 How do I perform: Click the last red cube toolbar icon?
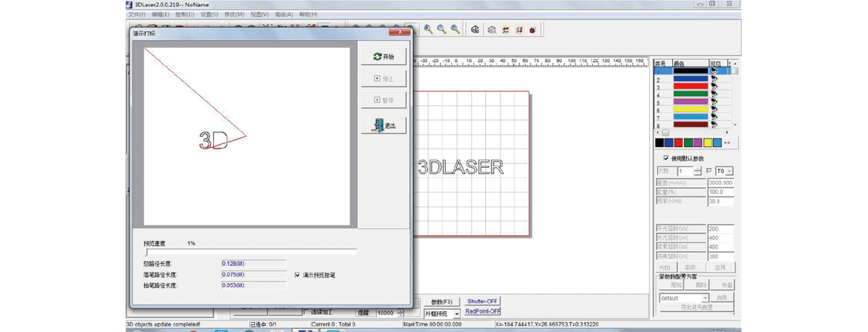pyautogui.click(x=532, y=29)
